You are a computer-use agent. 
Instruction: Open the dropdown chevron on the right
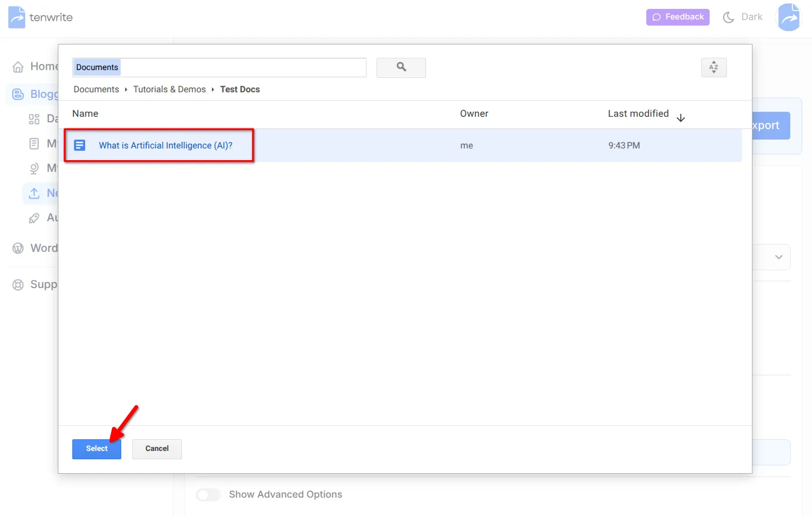tap(779, 257)
